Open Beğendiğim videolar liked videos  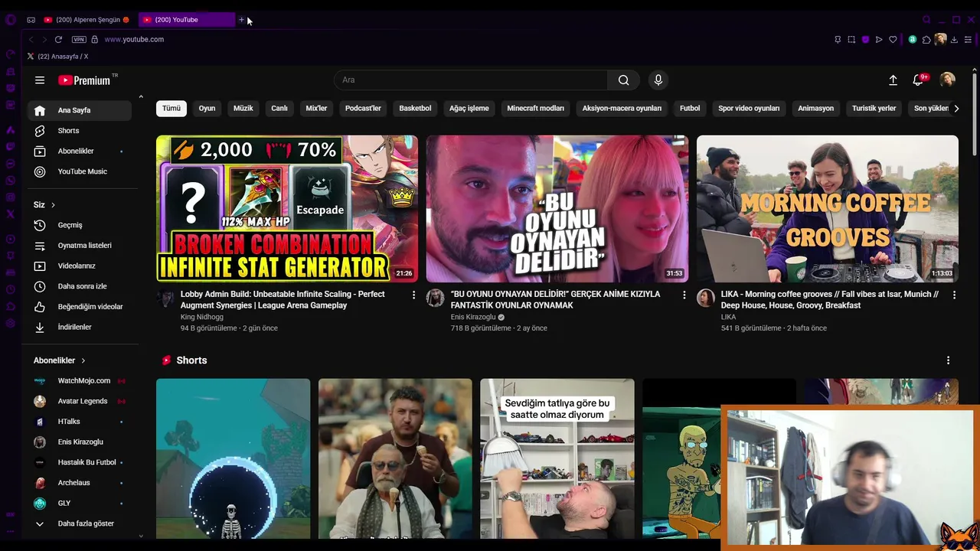80,307
